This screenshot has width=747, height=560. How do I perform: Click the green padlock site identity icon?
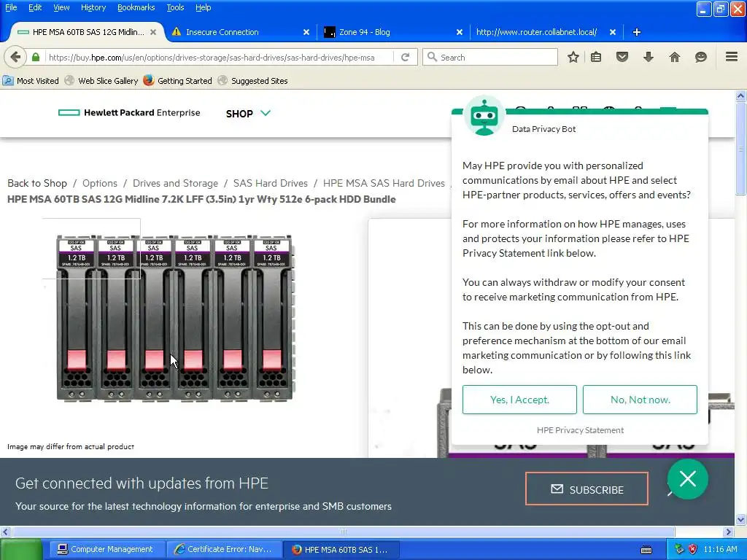36,57
